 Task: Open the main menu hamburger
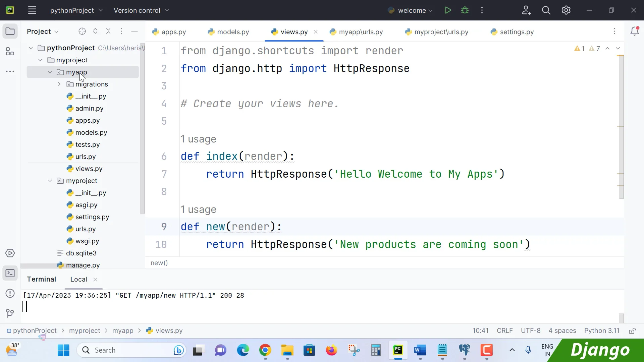(x=32, y=10)
